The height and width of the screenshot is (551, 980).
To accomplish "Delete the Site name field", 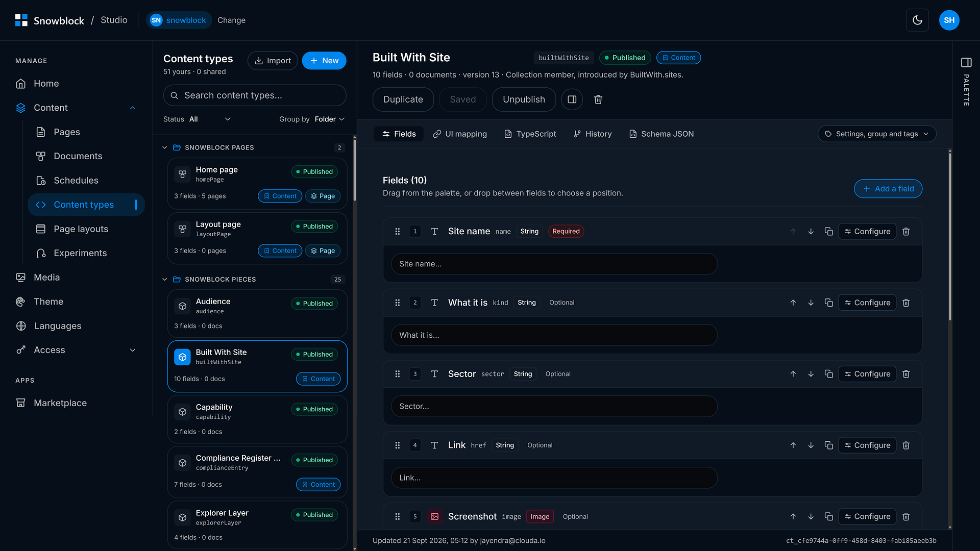I will point(906,232).
